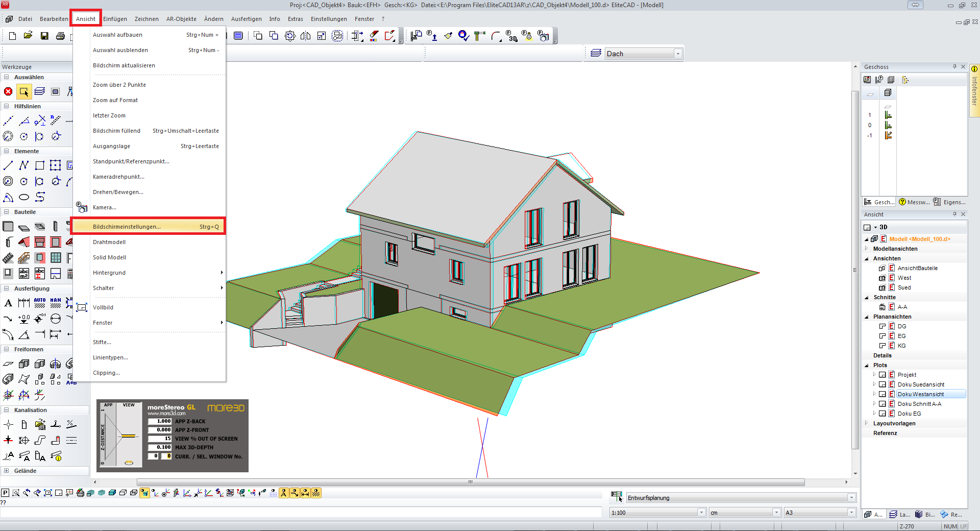Viewport: 980px width, 531px height.
Task: Click the horizontal scrollbar of viewport
Action: pos(470,482)
